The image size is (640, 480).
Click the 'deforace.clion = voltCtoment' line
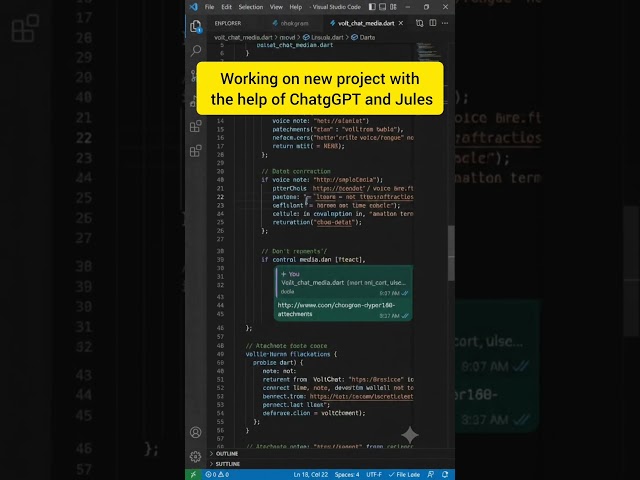(x=314, y=413)
